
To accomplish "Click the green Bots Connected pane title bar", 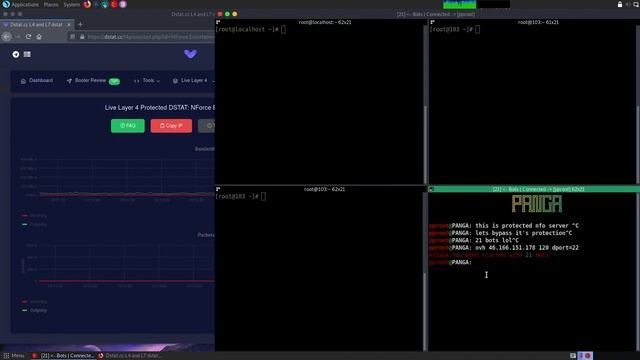I will [x=534, y=189].
